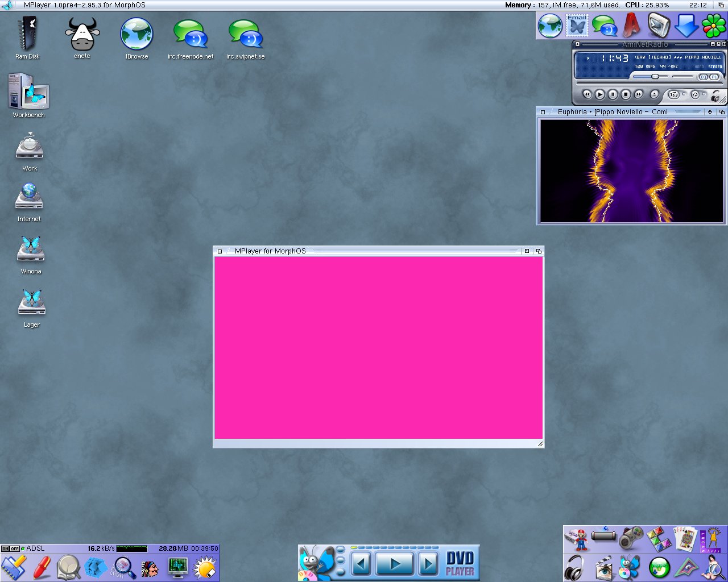The width and height of the screenshot is (728, 582).
Task: Open the Workbench volume icon
Action: (x=28, y=95)
